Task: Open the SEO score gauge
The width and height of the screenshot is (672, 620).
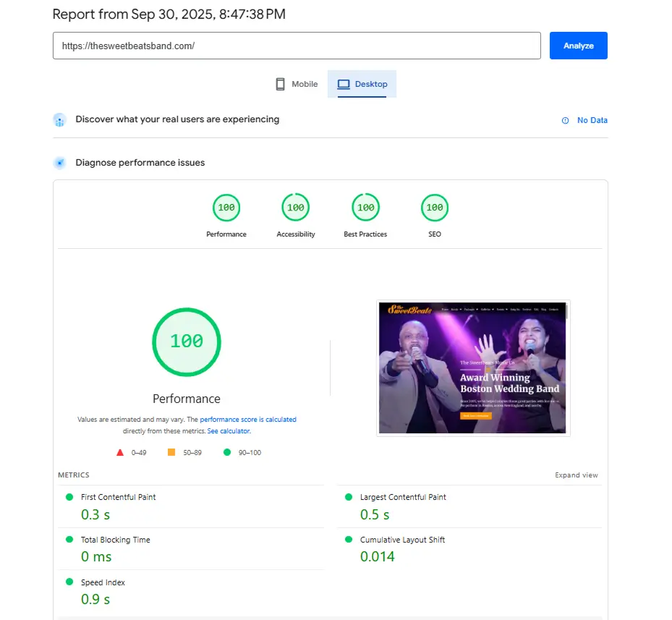Action: pos(435,208)
